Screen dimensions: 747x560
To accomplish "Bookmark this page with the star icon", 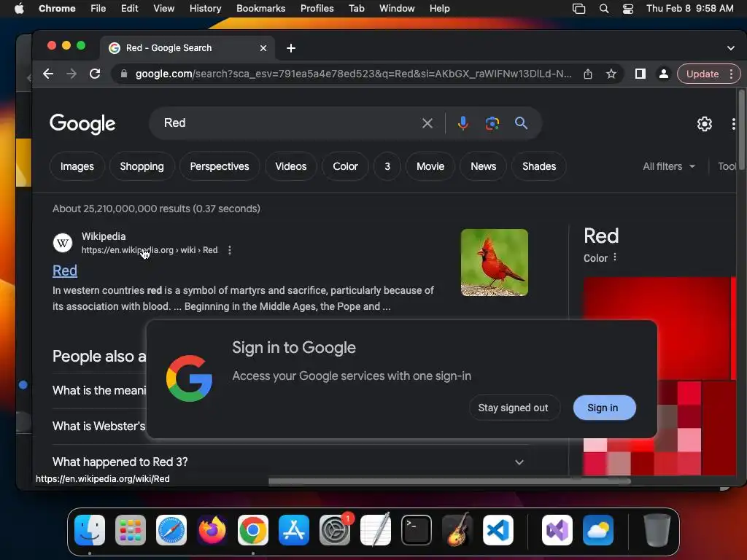I will point(611,74).
